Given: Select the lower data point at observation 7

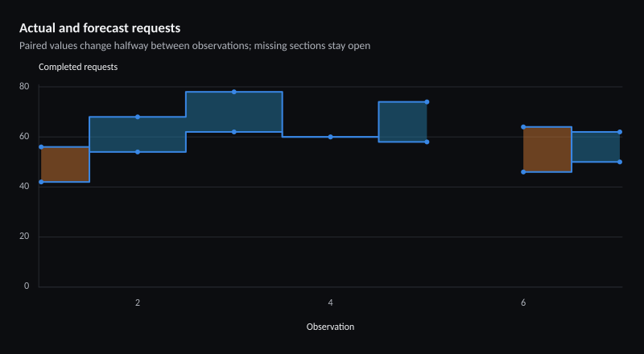Looking at the screenshot, I should click(x=620, y=162).
